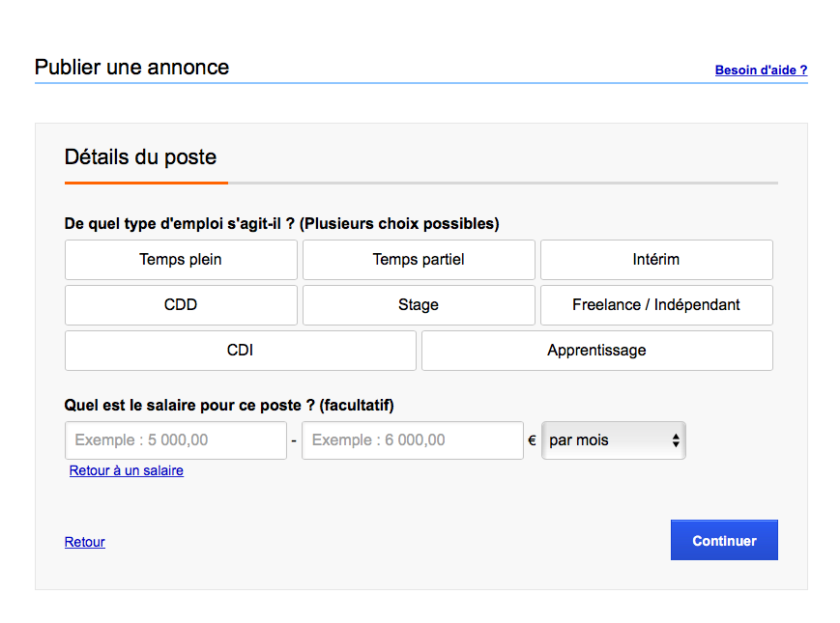
Task: Click the Publier une annonce title
Action: [x=131, y=68]
